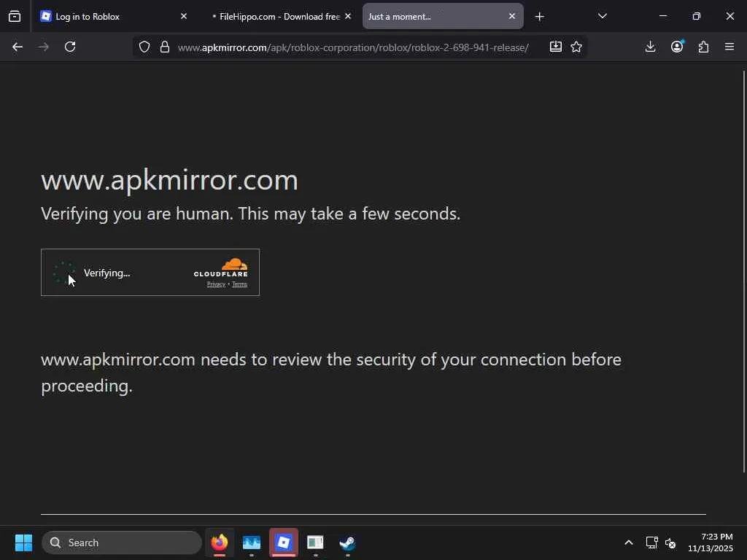Select the Just a moment... tab

point(443,16)
